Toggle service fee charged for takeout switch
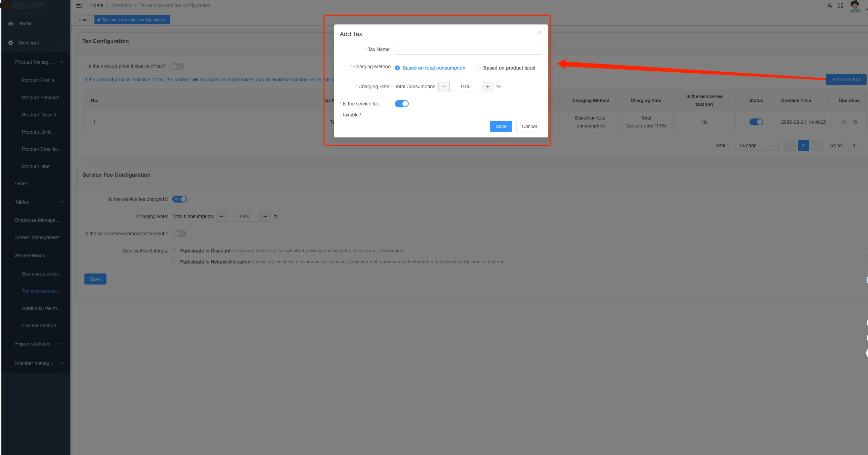The width and height of the screenshot is (868, 455). click(x=180, y=234)
